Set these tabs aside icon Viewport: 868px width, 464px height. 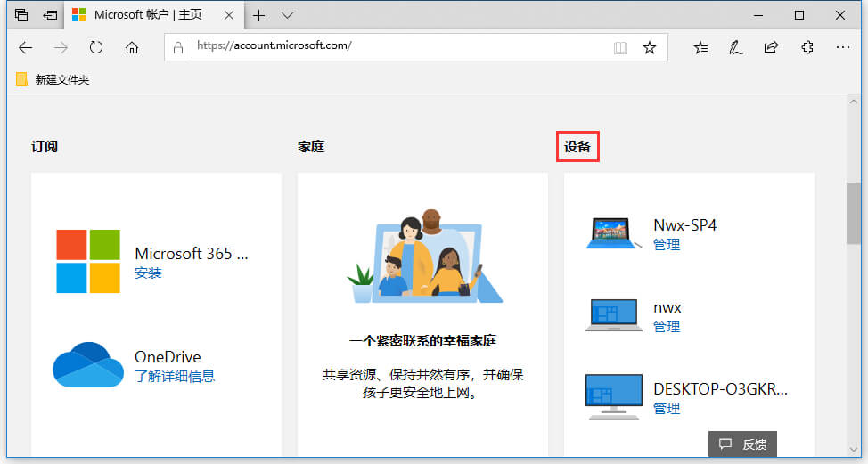50,15
